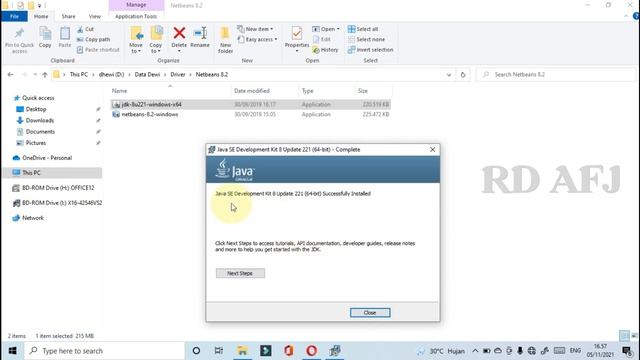Click This PC in address bar

tap(79, 75)
